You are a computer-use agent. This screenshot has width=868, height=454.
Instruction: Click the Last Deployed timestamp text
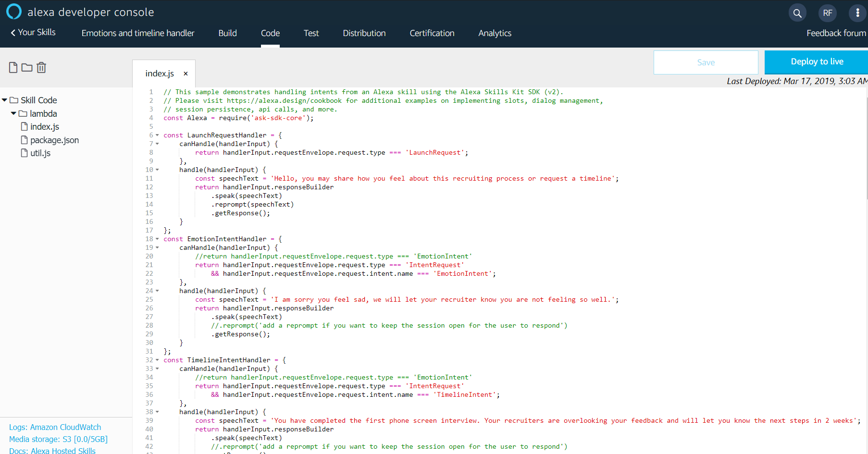click(x=797, y=81)
